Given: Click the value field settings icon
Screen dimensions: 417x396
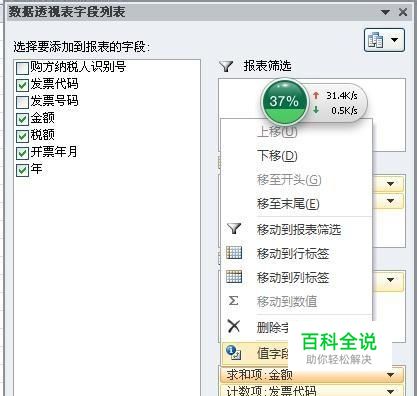Looking at the screenshot, I should [234, 352].
